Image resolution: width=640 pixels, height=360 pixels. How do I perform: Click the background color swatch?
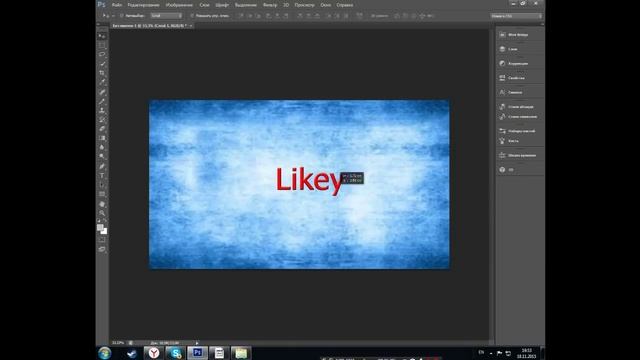pyautogui.click(x=104, y=231)
